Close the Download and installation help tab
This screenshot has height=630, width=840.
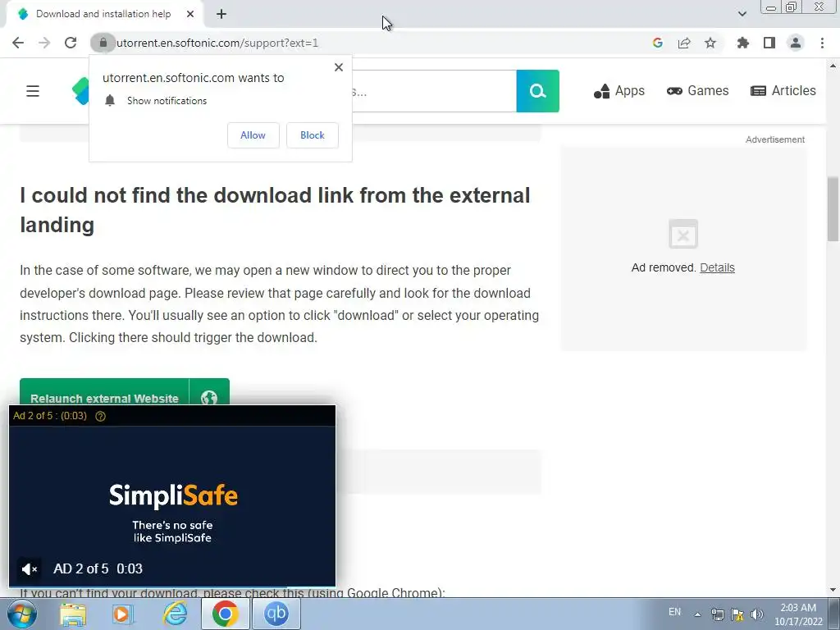tap(190, 14)
